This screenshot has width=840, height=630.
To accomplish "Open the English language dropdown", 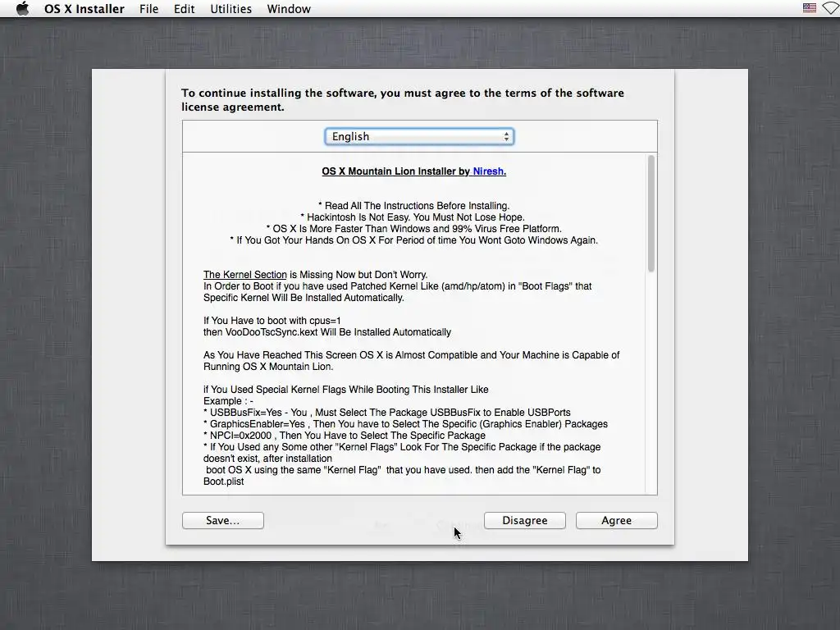I will tap(419, 137).
